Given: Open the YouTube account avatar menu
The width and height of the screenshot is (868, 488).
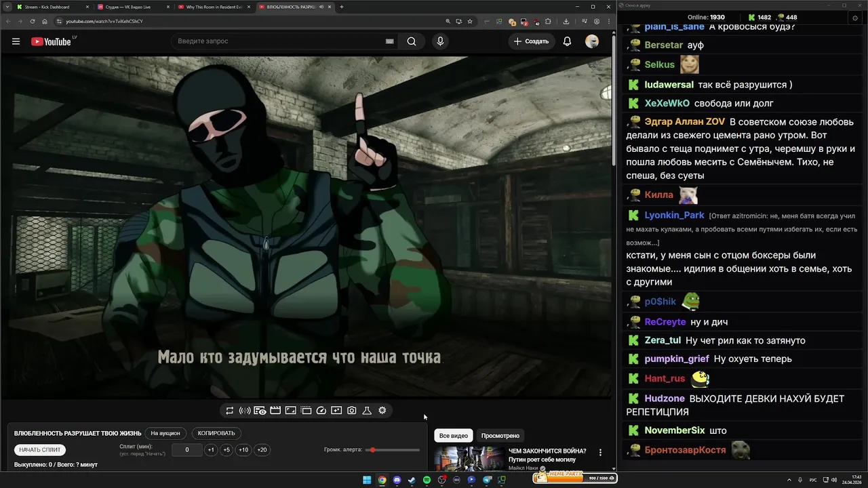Looking at the screenshot, I should click(592, 41).
